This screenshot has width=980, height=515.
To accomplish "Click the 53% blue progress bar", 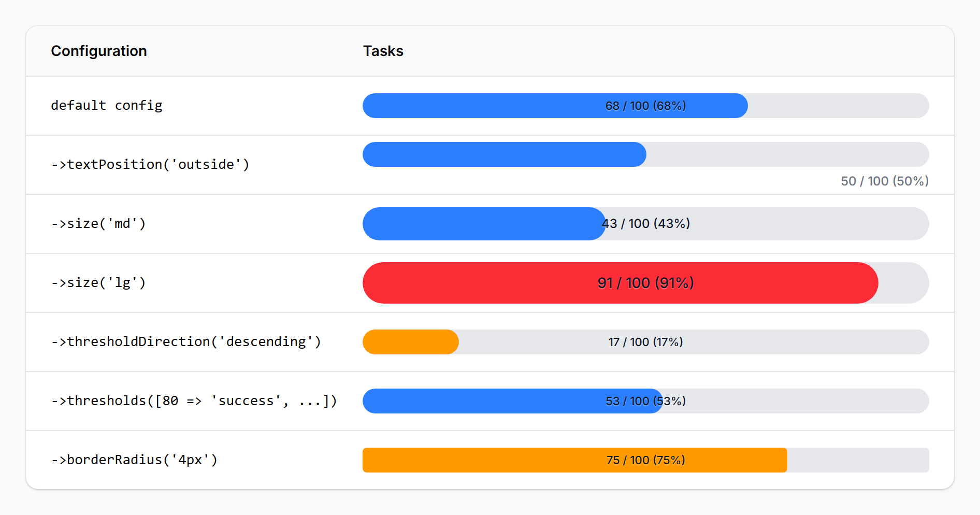I will (x=513, y=400).
